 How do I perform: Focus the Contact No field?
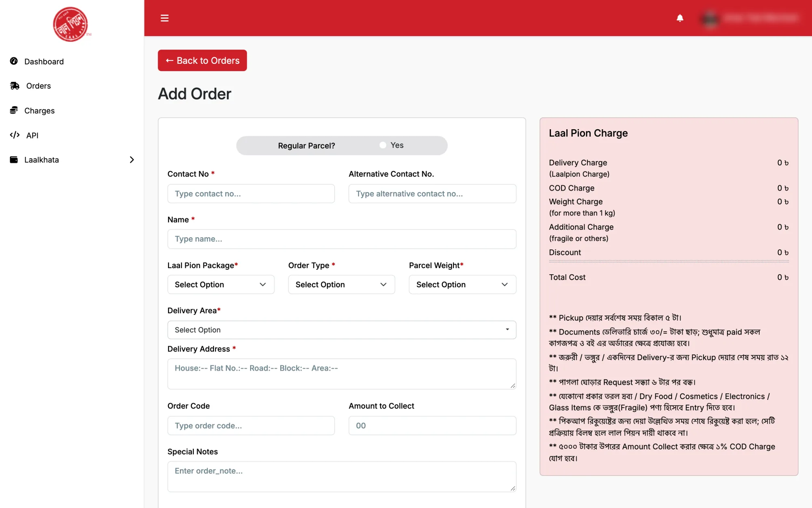coord(251,193)
